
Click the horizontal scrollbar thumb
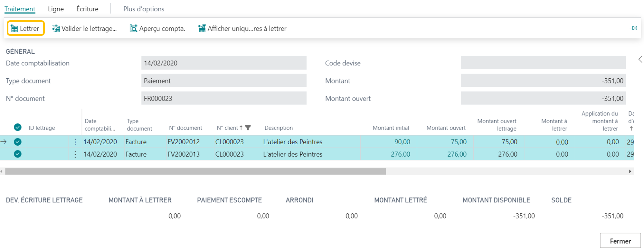pyautogui.click(x=195, y=171)
